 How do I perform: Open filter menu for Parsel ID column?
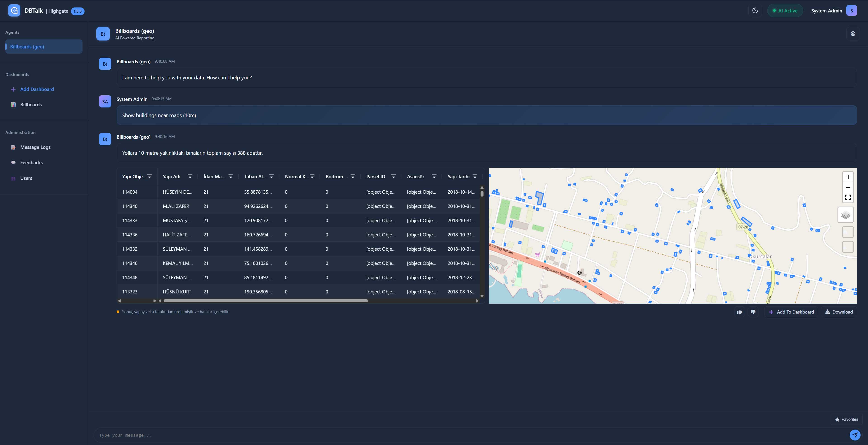(x=393, y=176)
